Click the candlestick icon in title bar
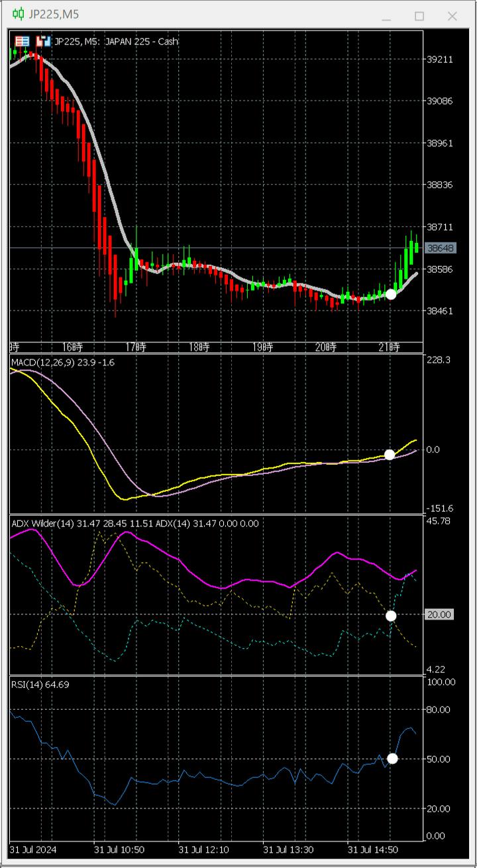 pyautogui.click(x=19, y=15)
